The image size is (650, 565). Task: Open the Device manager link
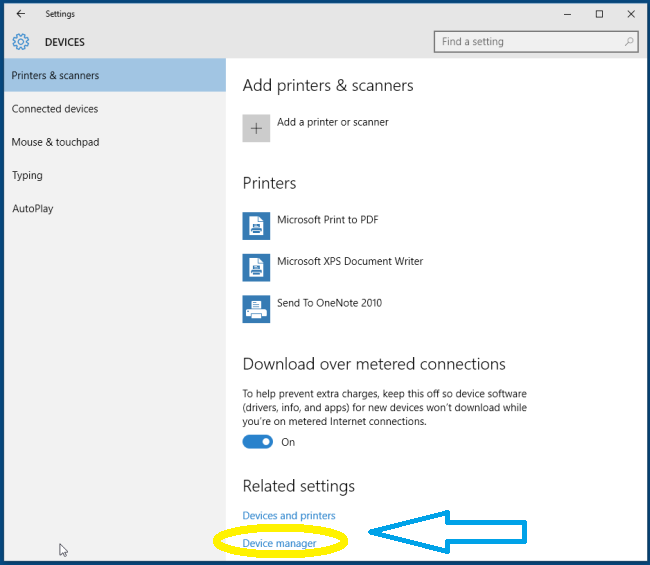tap(279, 543)
